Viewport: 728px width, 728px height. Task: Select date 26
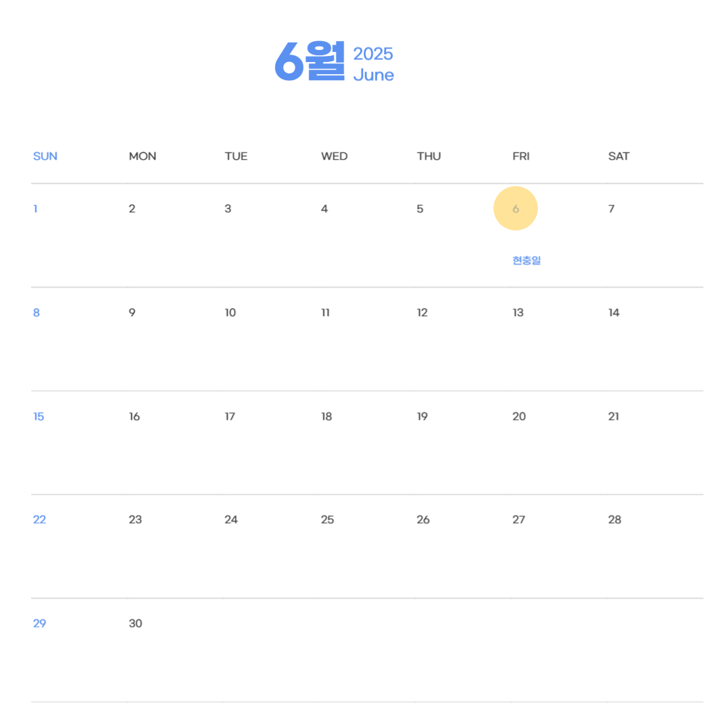(423, 520)
